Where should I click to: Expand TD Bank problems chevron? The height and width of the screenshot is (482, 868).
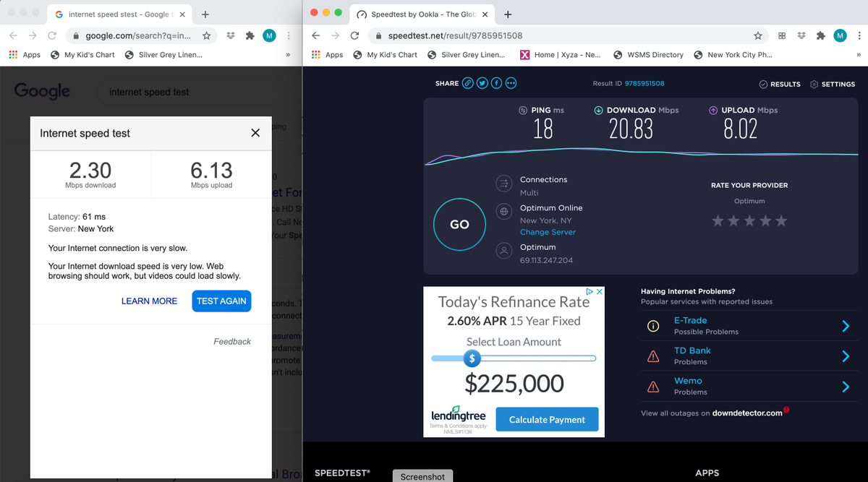[x=846, y=356]
